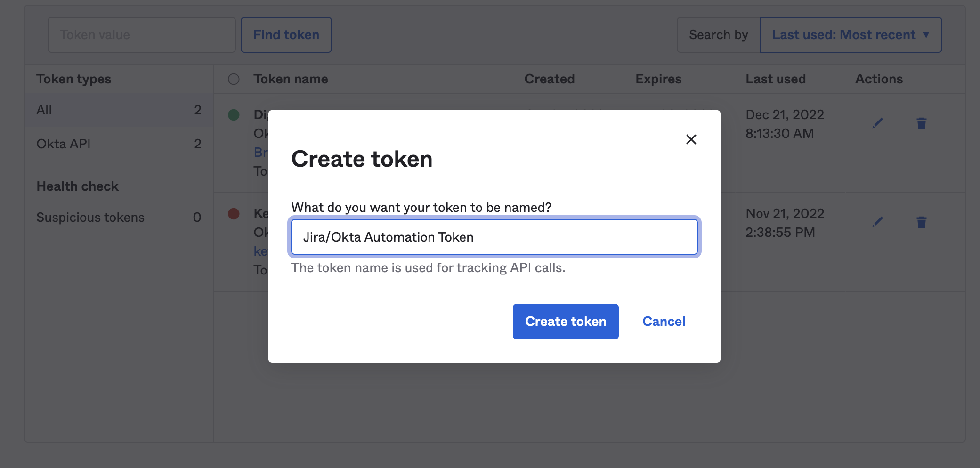Image resolution: width=980 pixels, height=468 pixels.
Task: Delete the token last used Dec 21
Action: (x=921, y=123)
